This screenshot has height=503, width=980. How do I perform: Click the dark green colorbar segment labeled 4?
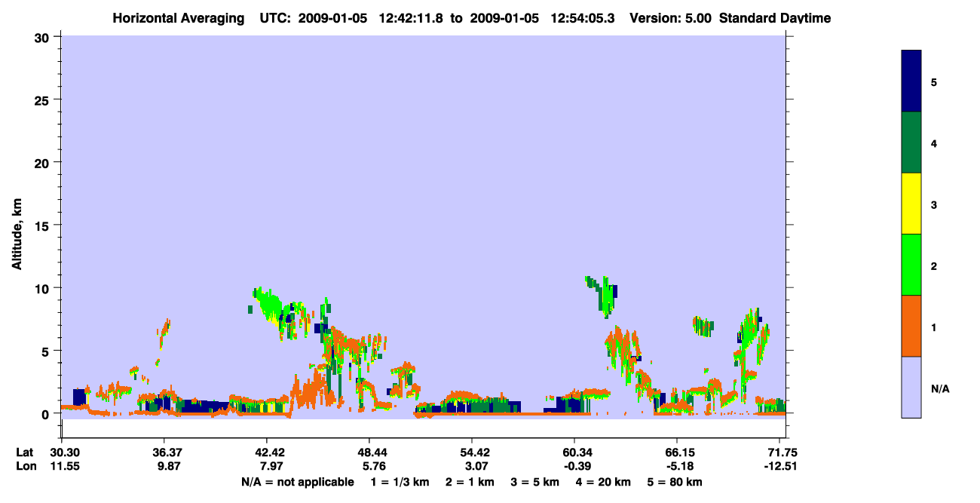[x=911, y=143]
